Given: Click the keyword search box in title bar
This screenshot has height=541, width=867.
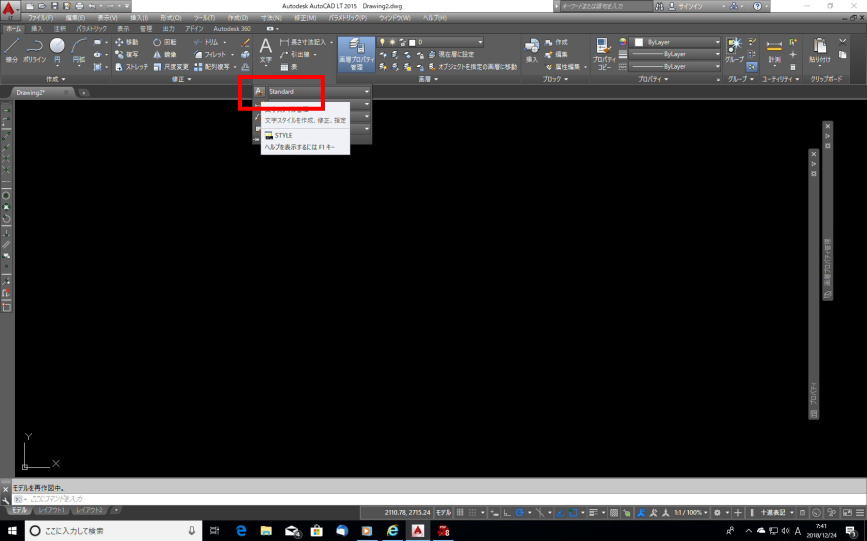Looking at the screenshot, I should coord(606,6).
